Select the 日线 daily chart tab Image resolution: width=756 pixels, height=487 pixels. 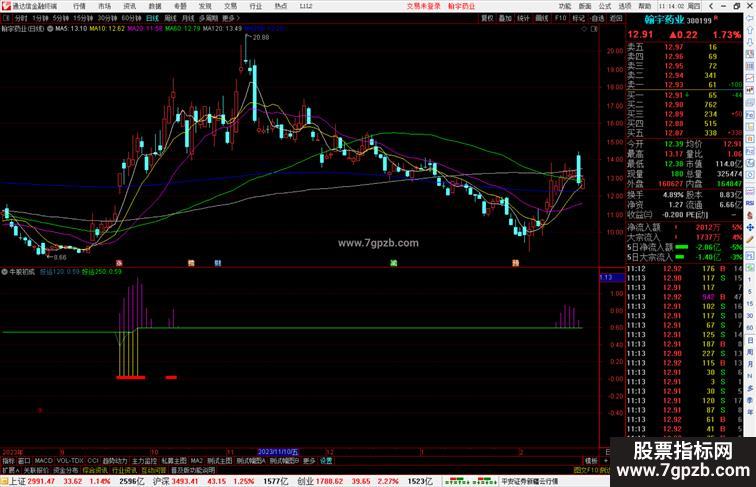coord(152,18)
